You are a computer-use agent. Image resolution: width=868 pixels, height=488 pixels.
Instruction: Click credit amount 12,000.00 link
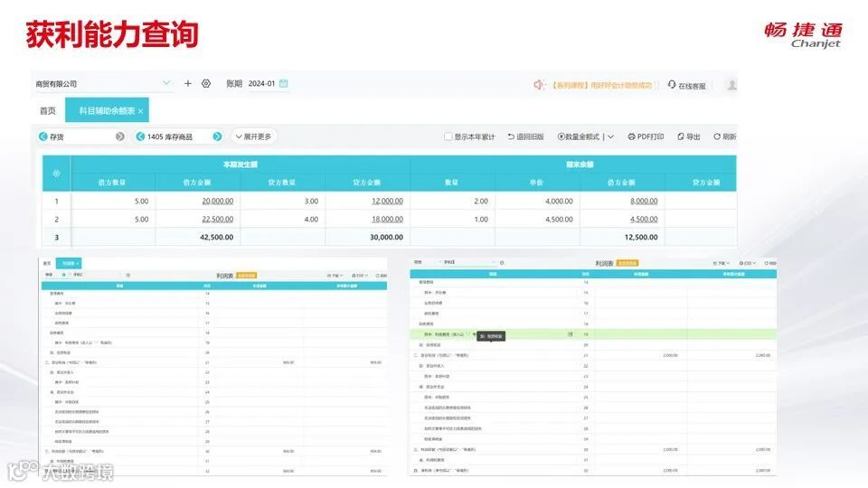click(x=387, y=201)
